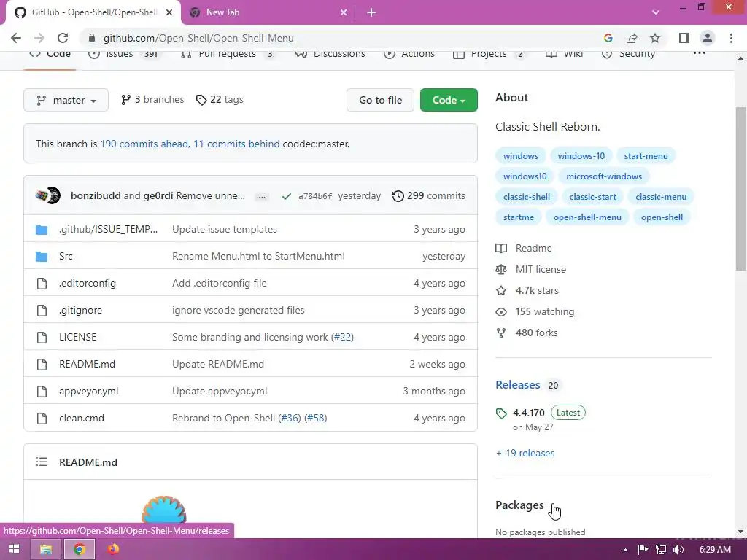This screenshot has width=747, height=560.
Task: Close the New Tab tab
Action: [344, 13]
